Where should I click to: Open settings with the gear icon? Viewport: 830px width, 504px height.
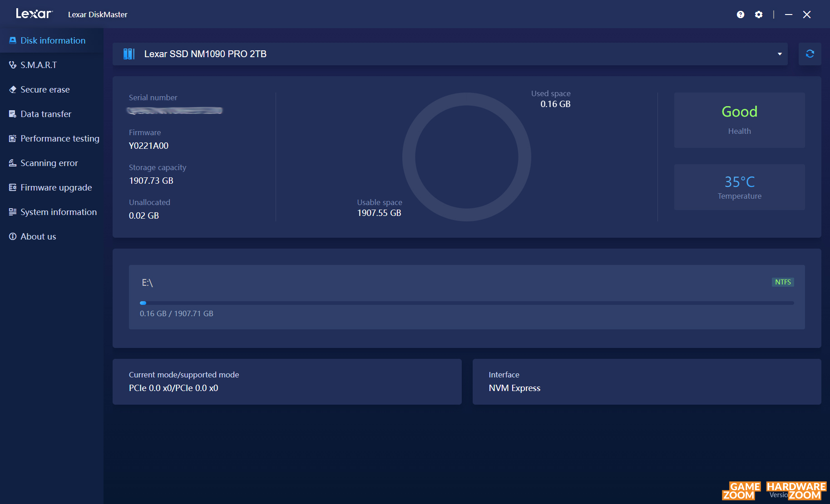759,15
